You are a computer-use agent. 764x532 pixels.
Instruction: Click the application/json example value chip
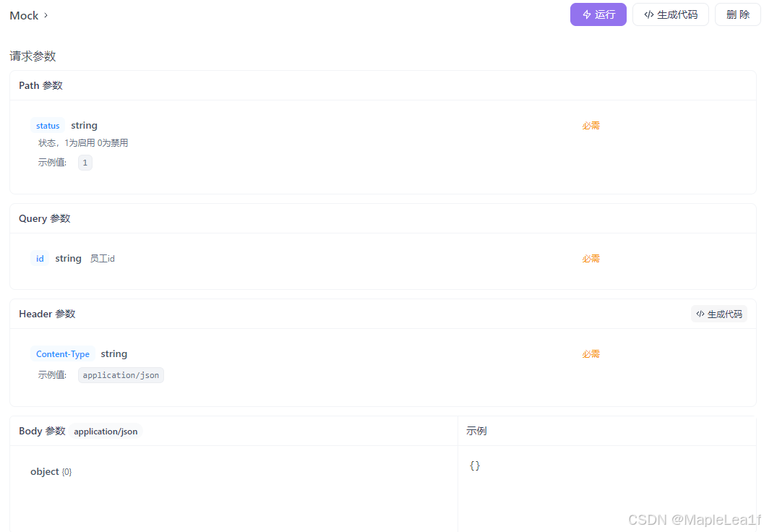(121, 375)
